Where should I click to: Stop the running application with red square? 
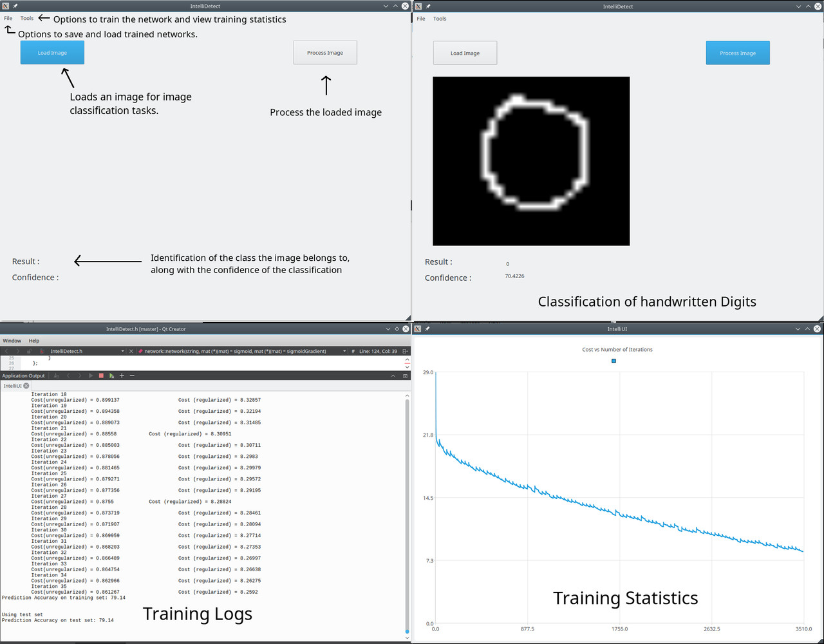click(101, 375)
